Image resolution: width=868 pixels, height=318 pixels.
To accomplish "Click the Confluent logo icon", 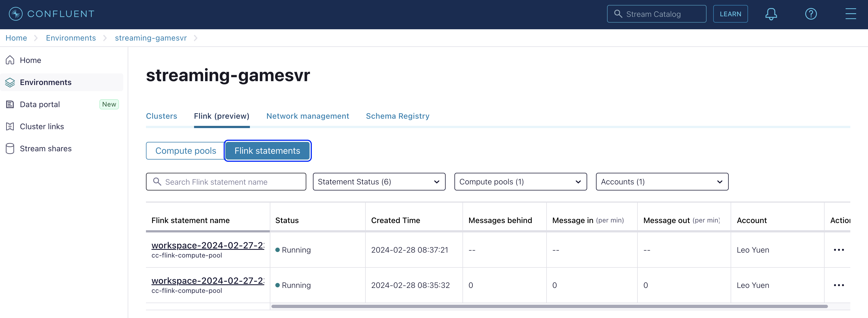I will click(15, 14).
